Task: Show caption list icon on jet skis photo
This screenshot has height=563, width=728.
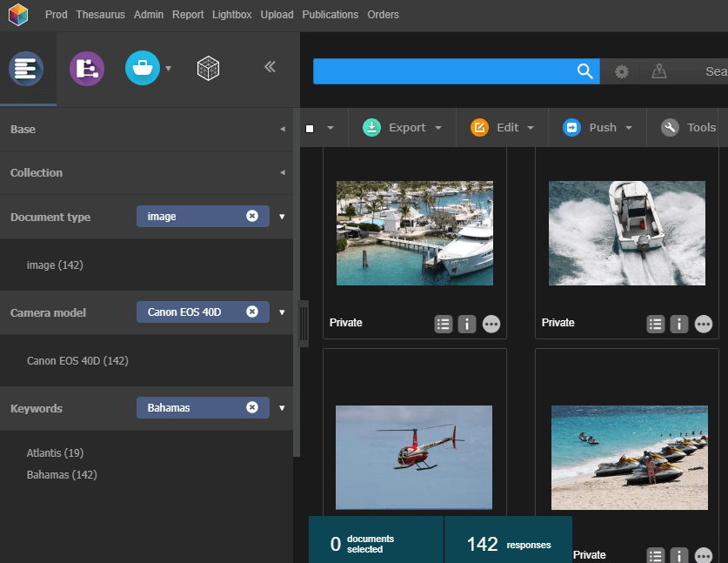Action: 656,555
